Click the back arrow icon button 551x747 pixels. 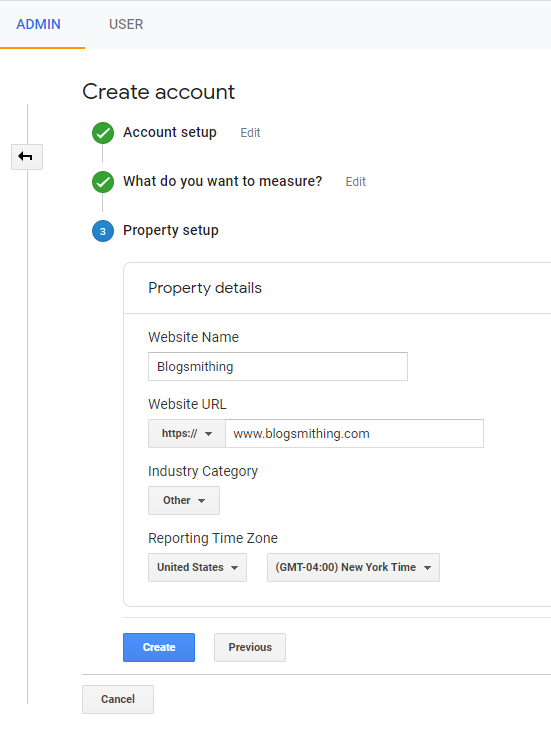pyautogui.click(x=27, y=157)
